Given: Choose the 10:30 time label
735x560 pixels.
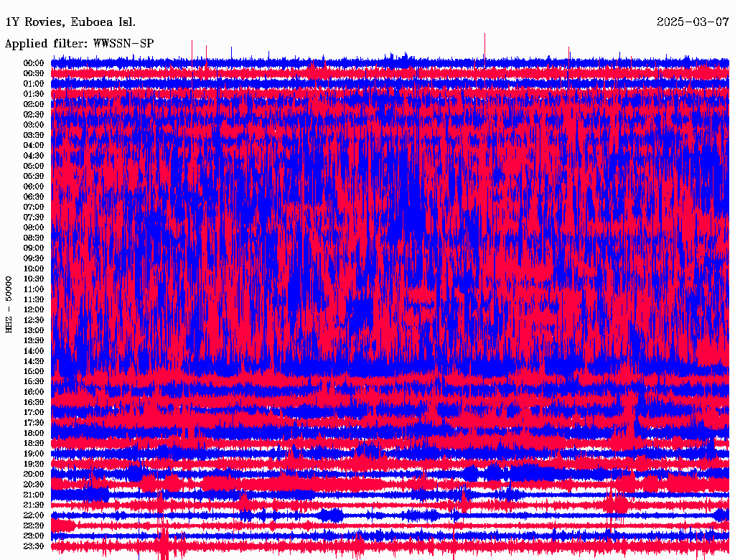Looking at the screenshot, I should pyautogui.click(x=34, y=279).
